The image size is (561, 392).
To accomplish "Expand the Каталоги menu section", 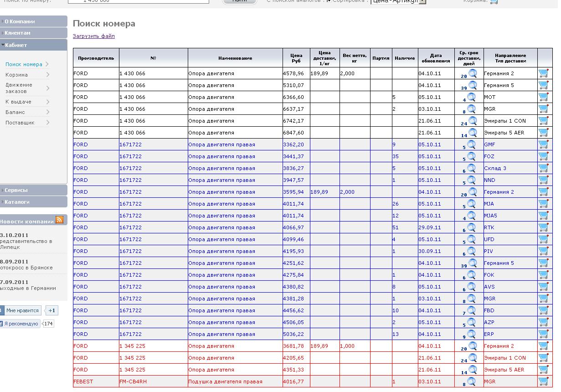I will point(34,201).
